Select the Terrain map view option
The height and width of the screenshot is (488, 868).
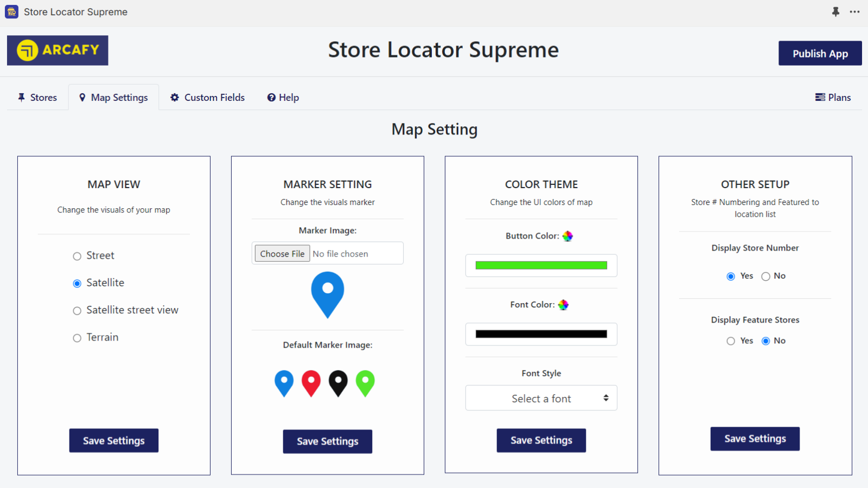pyautogui.click(x=77, y=338)
